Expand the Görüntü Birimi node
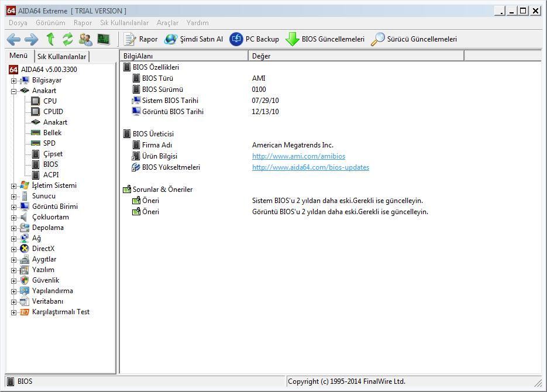Image resolution: width=547 pixels, height=392 pixels. (13, 207)
